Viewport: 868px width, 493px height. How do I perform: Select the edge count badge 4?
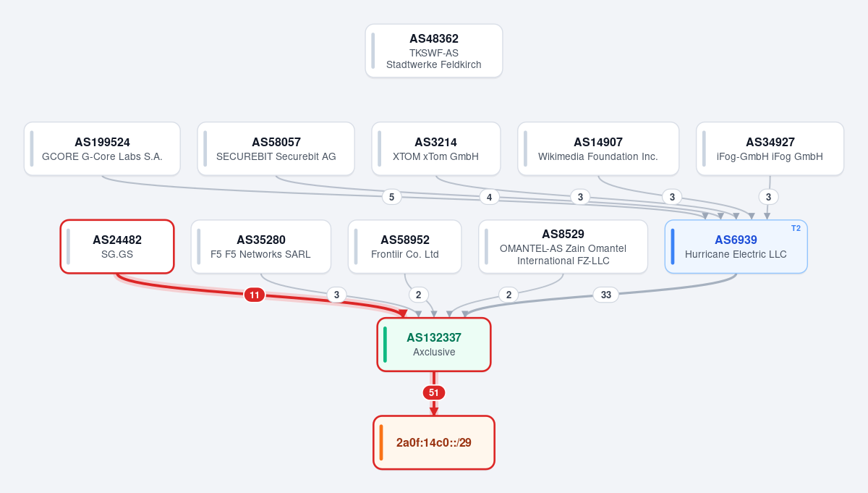(490, 197)
